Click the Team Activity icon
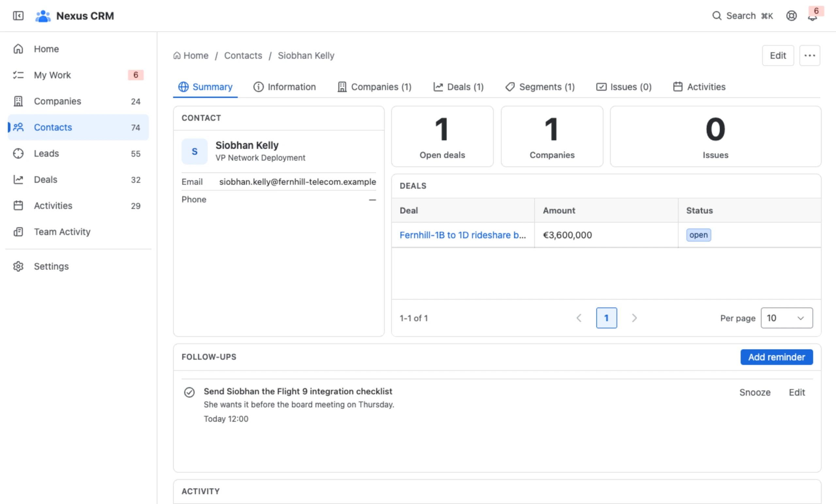 coord(18,232)
